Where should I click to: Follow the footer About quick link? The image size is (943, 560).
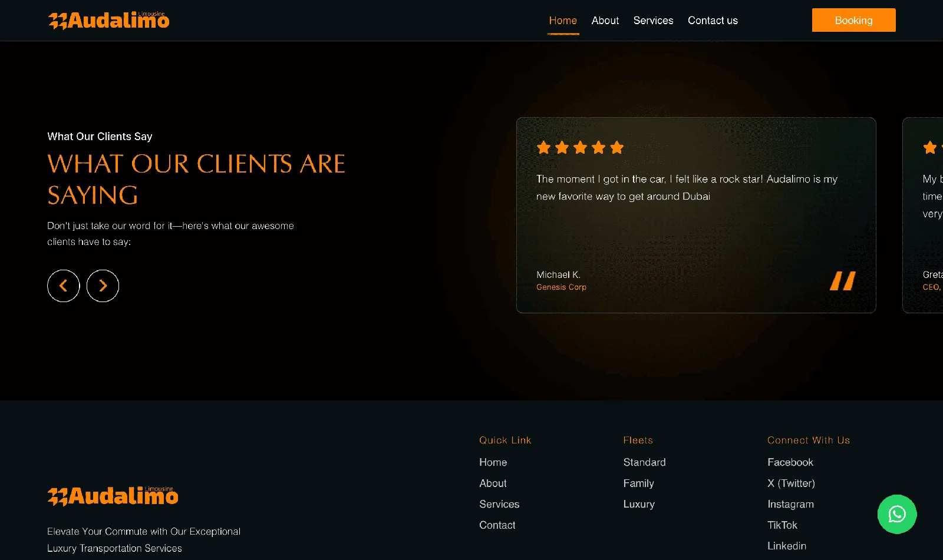tap(493, 483)
